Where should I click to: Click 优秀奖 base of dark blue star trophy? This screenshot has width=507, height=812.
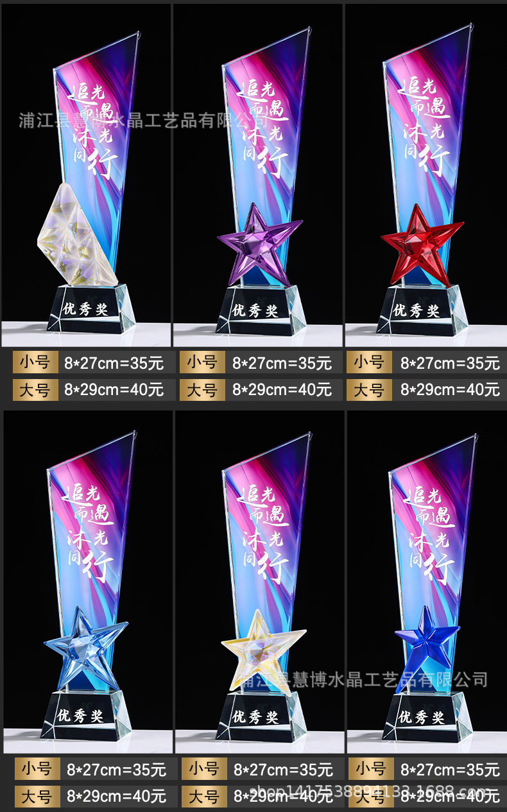click(421, 717)
